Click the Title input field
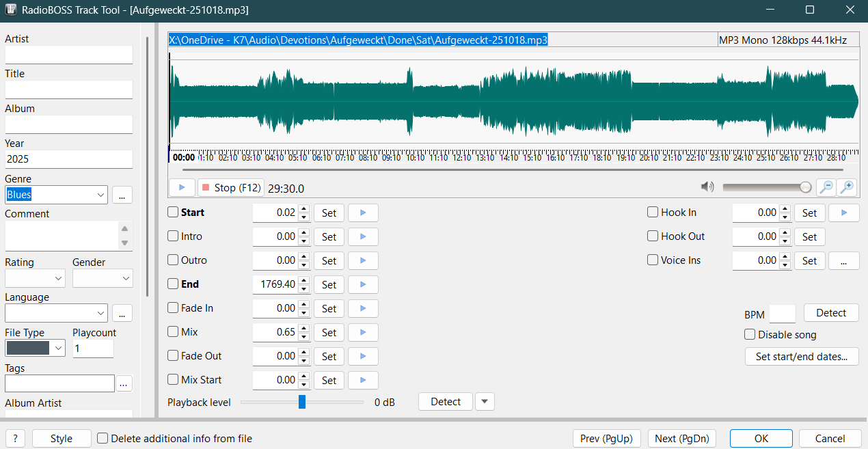The image size is (868, 449). click(x=68, y=90)
